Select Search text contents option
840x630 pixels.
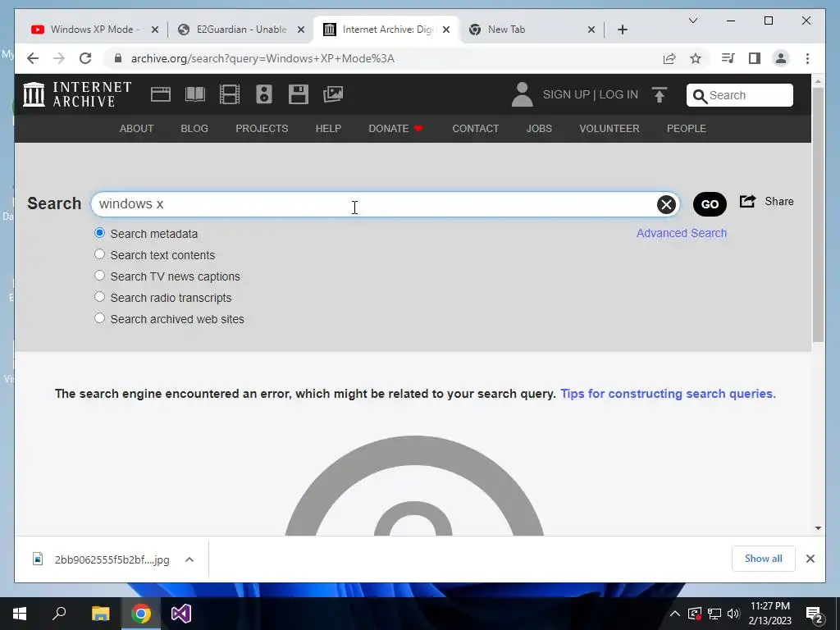click(x=99, y=254)
